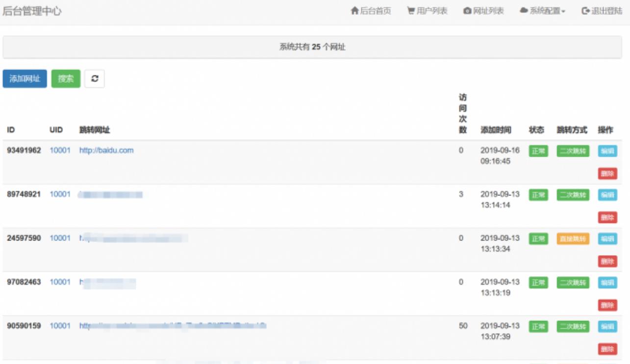
Task: Toggle 正常 status for ID 89748921
Action: (x=538, y=195)
